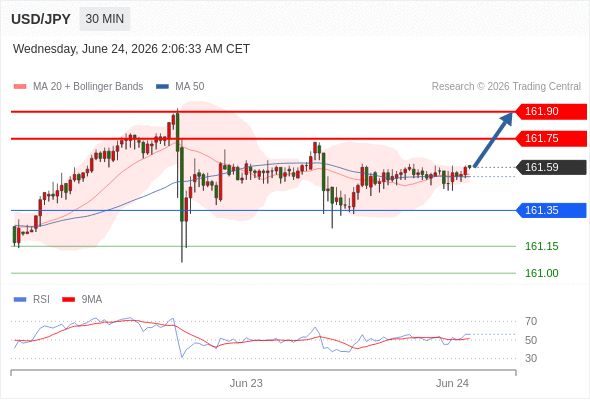Image resolution: width=590 pixels, height=400 pixels.
Task: Click the RSI 70 axis label
Action: pos(531,321)
